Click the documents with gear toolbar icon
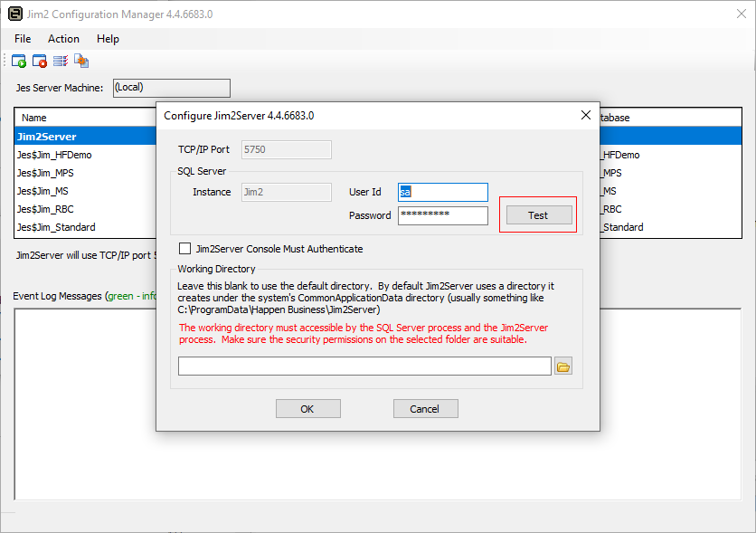The width and height of the screenshot is (756, 533). [81, 61]
